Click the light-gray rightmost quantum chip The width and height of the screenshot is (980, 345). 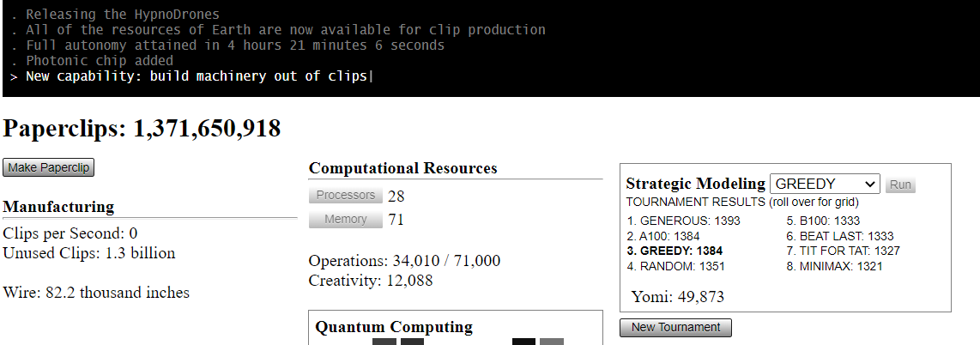(x=552, y=342)
